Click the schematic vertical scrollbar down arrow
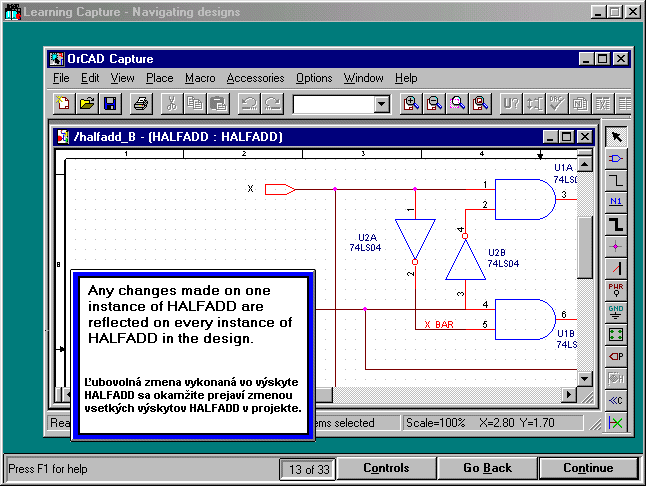Image resolution: width=646 pixels, height=486 pixels. 585,378
